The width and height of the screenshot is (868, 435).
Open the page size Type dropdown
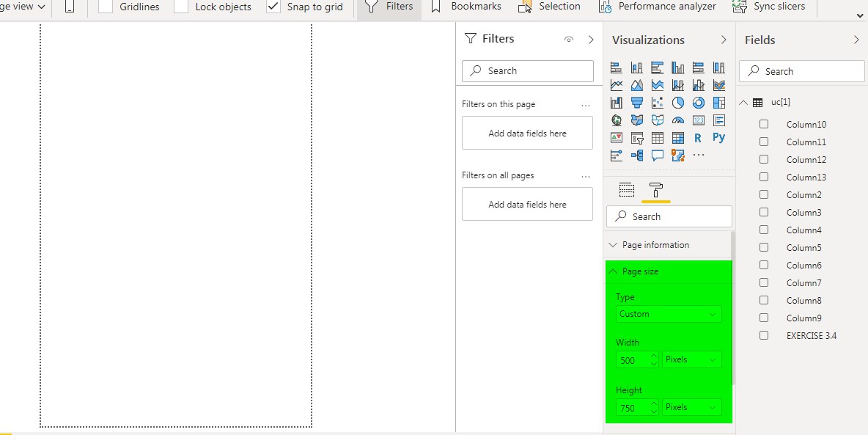pos(669,314)
